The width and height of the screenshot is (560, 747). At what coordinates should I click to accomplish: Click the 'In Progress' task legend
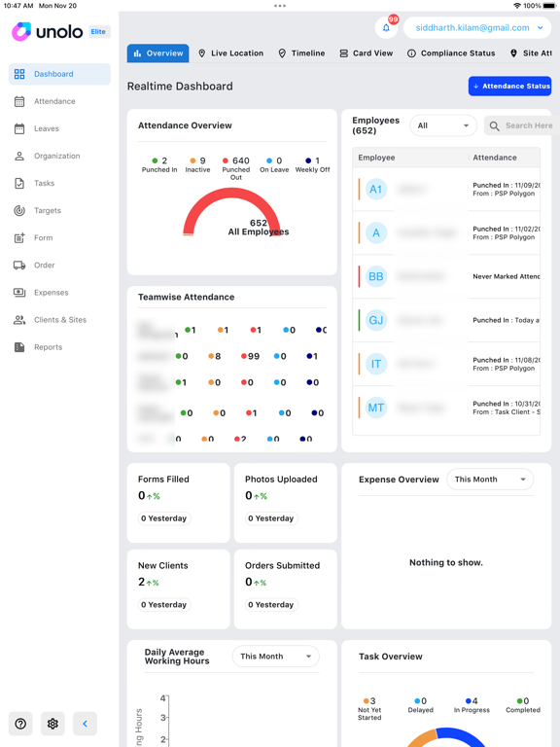coord(472,705)
